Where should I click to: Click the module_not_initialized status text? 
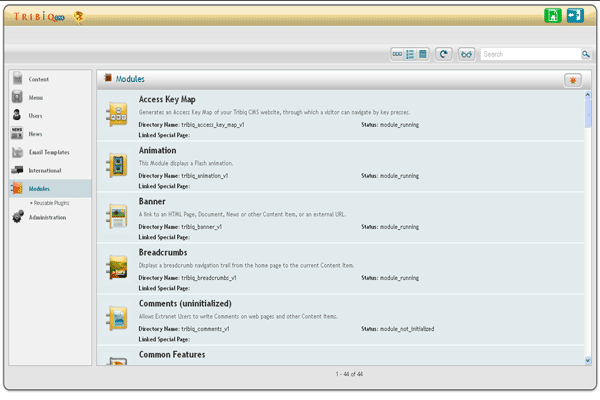click(x=407, y=329)
